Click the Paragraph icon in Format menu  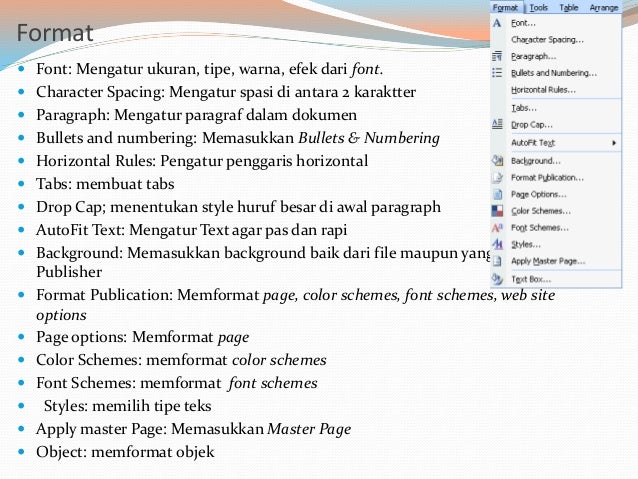(497, 56)
